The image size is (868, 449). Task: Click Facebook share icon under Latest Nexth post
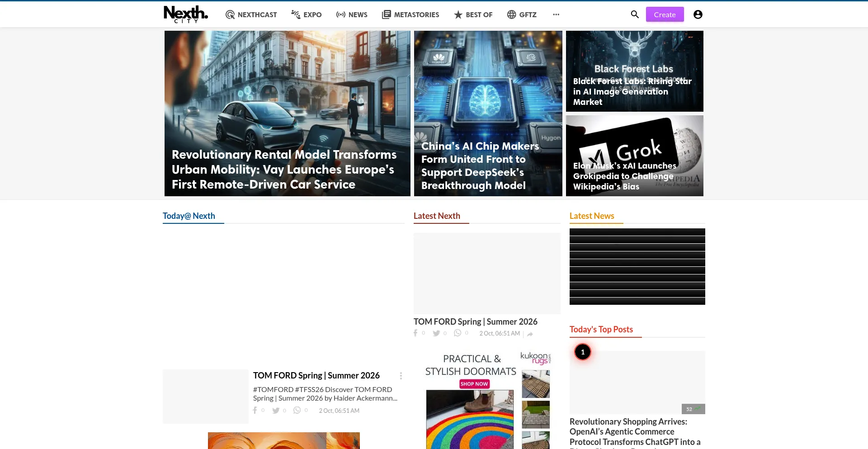416,333
